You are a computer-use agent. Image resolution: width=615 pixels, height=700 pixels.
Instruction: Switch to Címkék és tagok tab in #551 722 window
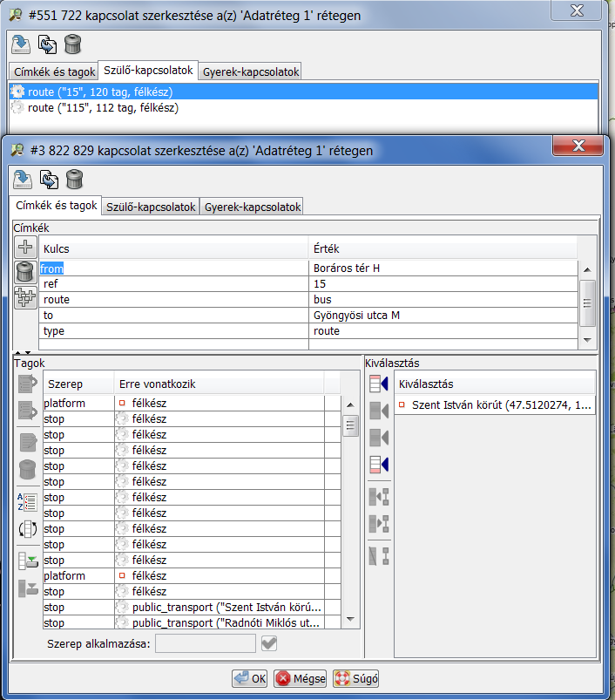point(54,71)
